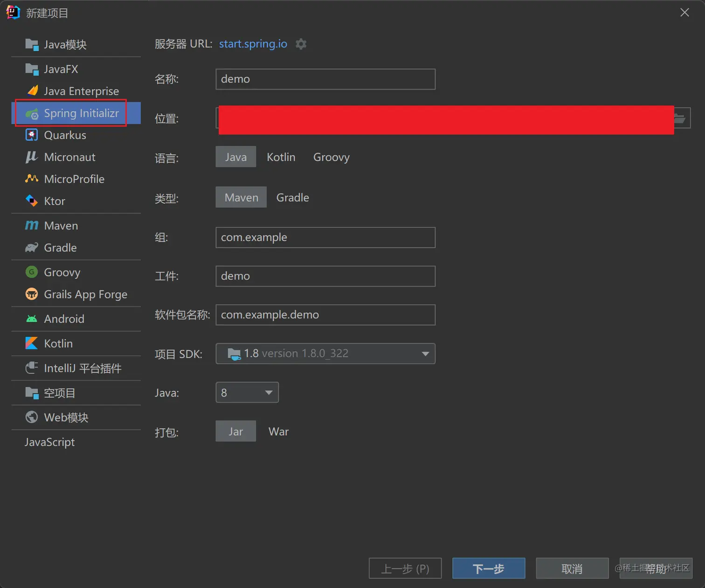Click the Gradle elephant icon

tap(32, 247)
